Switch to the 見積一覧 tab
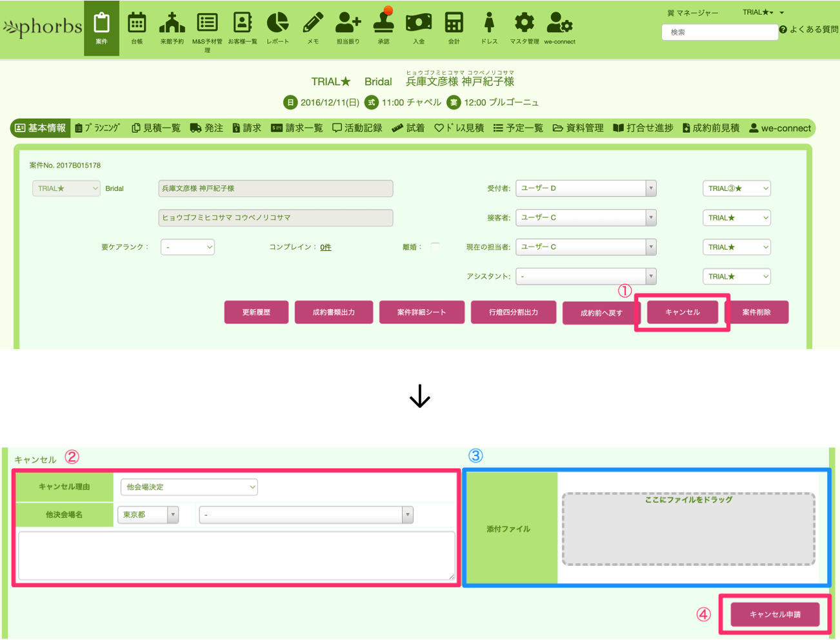 click(156, 128)
